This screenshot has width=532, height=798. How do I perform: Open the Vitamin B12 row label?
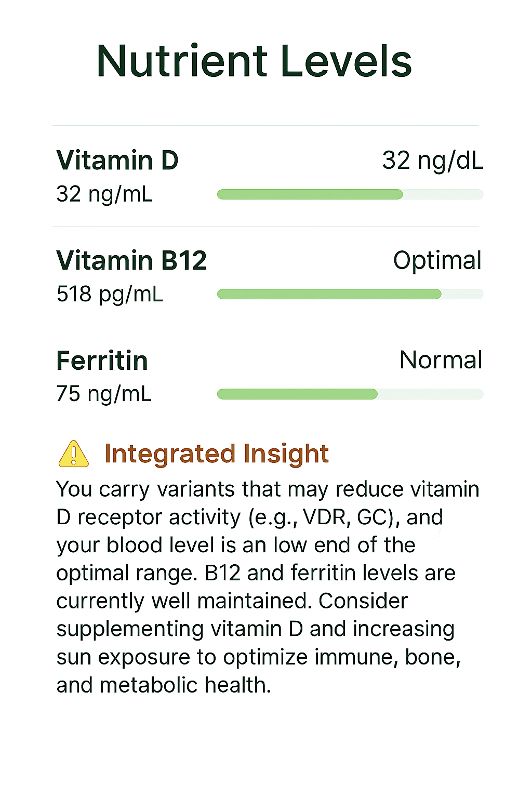(x=131, y=260)
